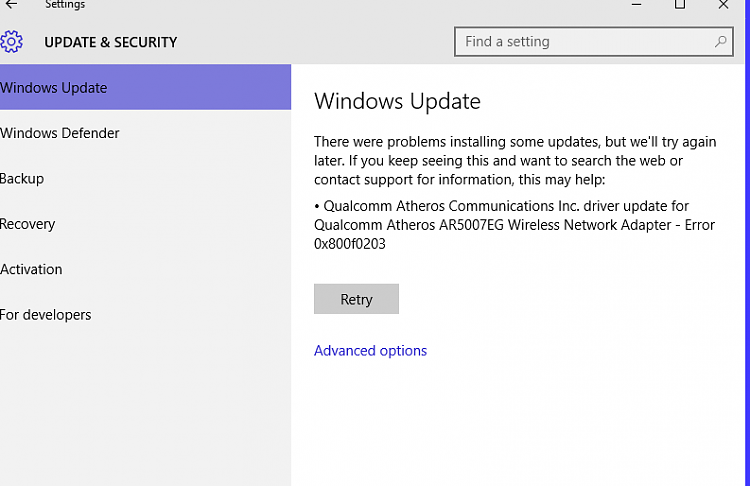Click the search magnifier icon

pos(720,42)
